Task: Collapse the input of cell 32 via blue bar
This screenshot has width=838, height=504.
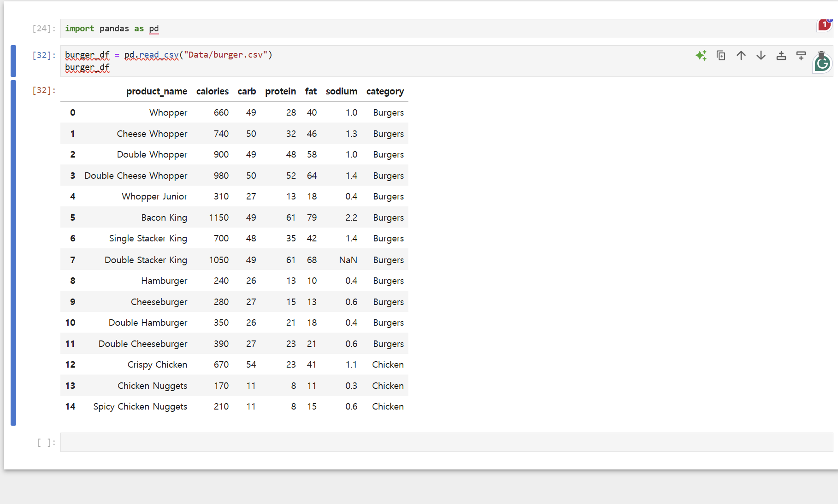Action: tap(13, 61)
